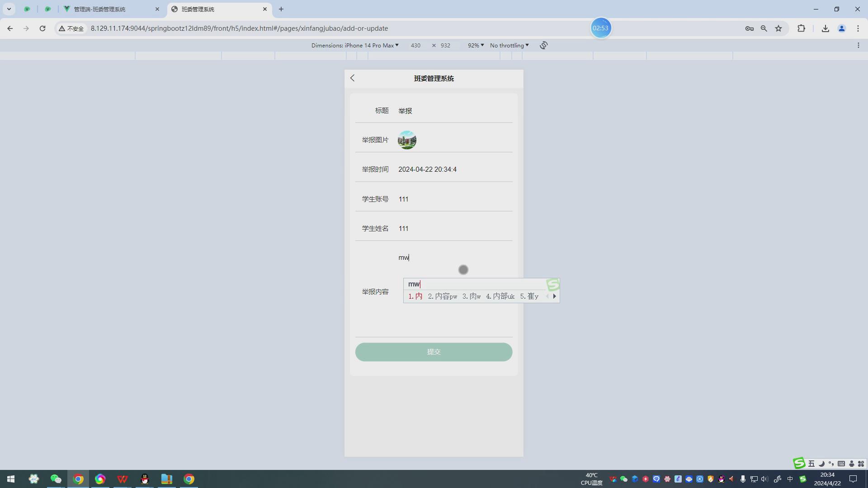The height and width of the screenshot is (488, 868).
Task: Expand Dimensions iPhone 14 Pro Max dropdown
Action: (355, 45)
